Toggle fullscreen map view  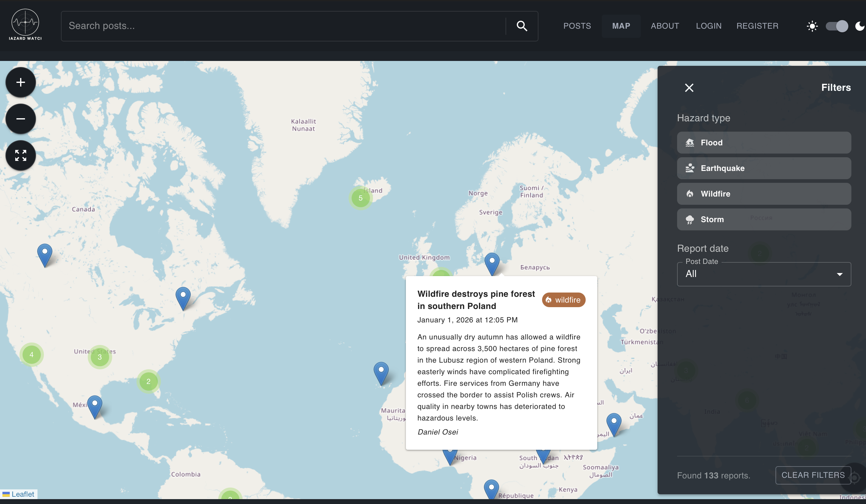[x=21, y=155]
